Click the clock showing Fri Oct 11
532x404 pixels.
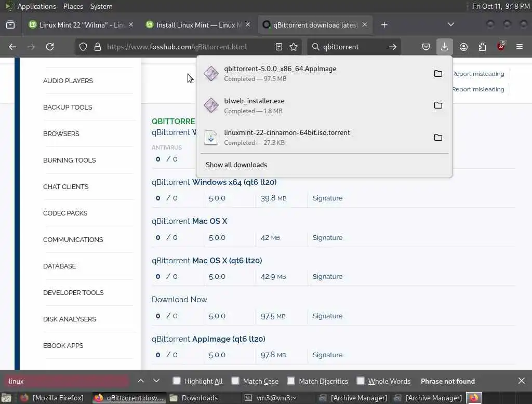pyautogui.click(x=500, y=6)
